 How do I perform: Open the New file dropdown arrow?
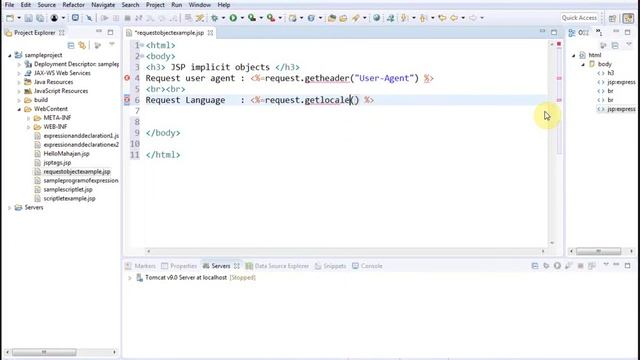click(19, 18)
